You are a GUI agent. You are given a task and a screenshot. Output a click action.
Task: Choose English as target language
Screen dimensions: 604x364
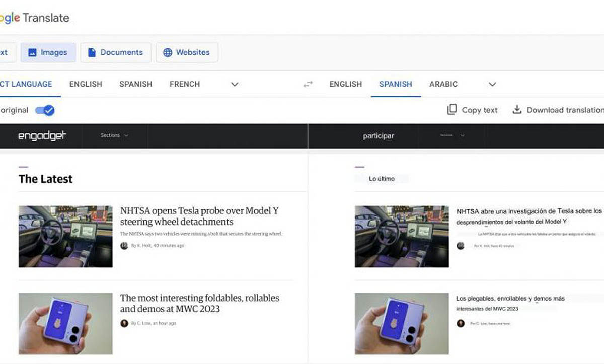pyautogui.click(x=345, y=84)
